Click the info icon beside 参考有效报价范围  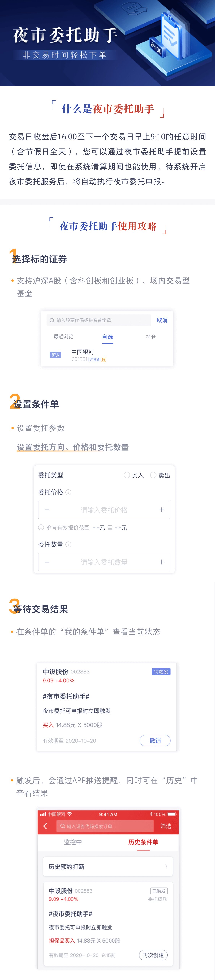pyautogui.click(x=41, y=528)
